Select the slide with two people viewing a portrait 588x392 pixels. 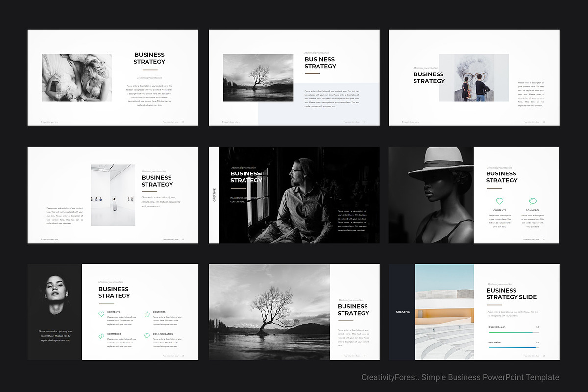(474, 77)
